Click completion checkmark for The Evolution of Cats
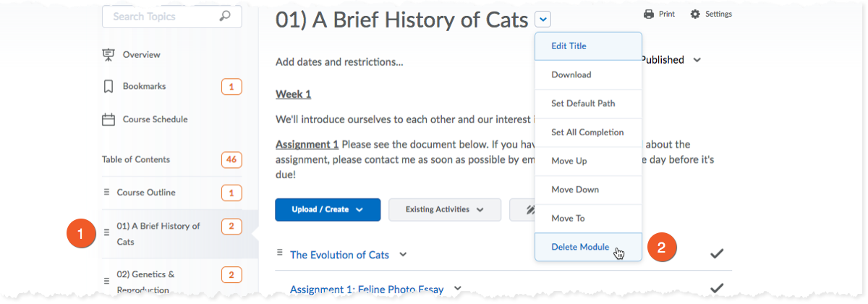 point(717,253)
